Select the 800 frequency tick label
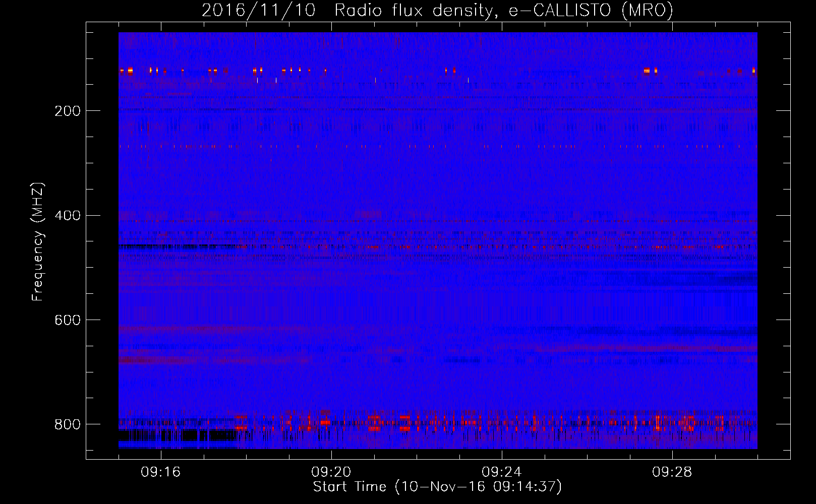Image resolution: width=816 pixels, height=504 pixels. pos(67,424)
